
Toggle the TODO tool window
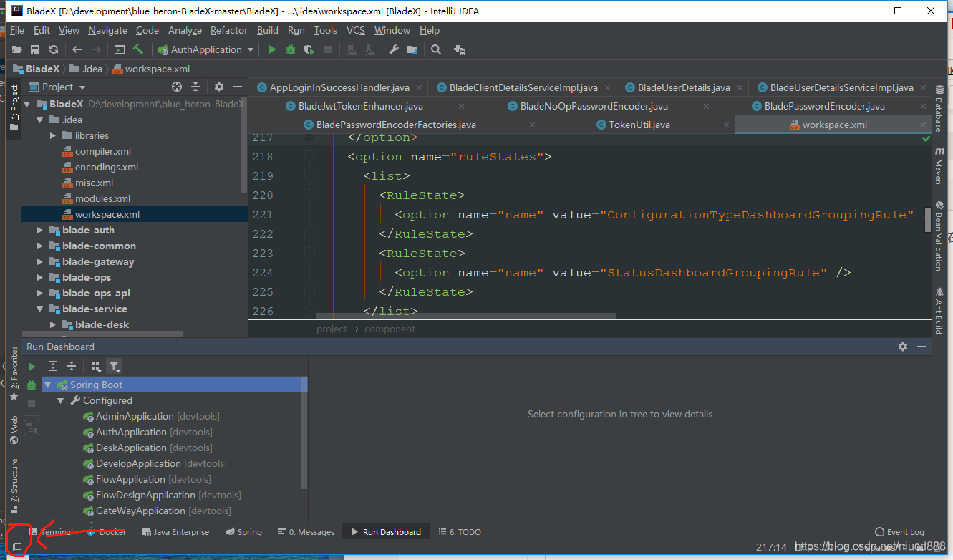click(460, 532)
